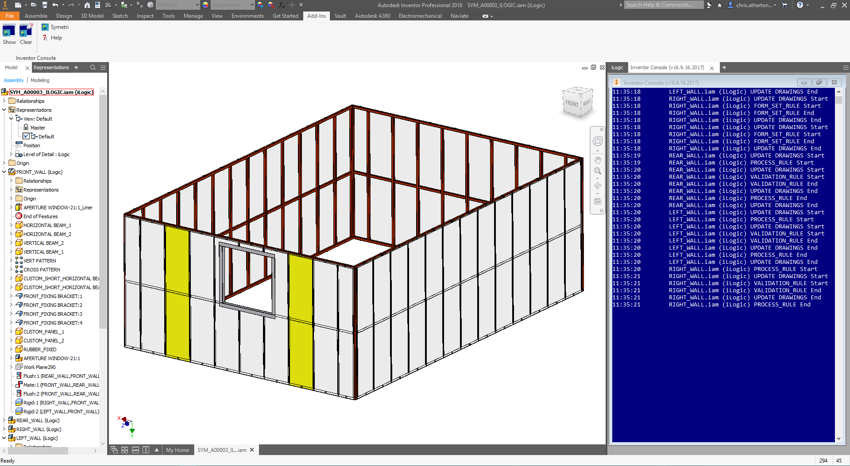Add new tab beside Inventor Console tab

click(724, 67)
